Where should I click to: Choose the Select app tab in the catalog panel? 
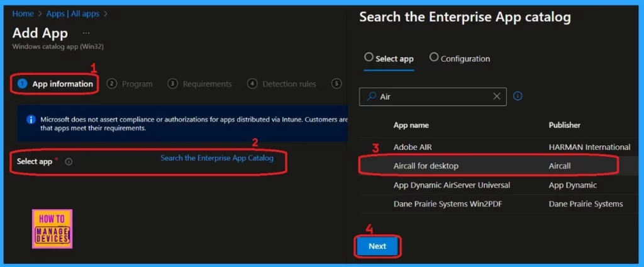tap(389, 59)
